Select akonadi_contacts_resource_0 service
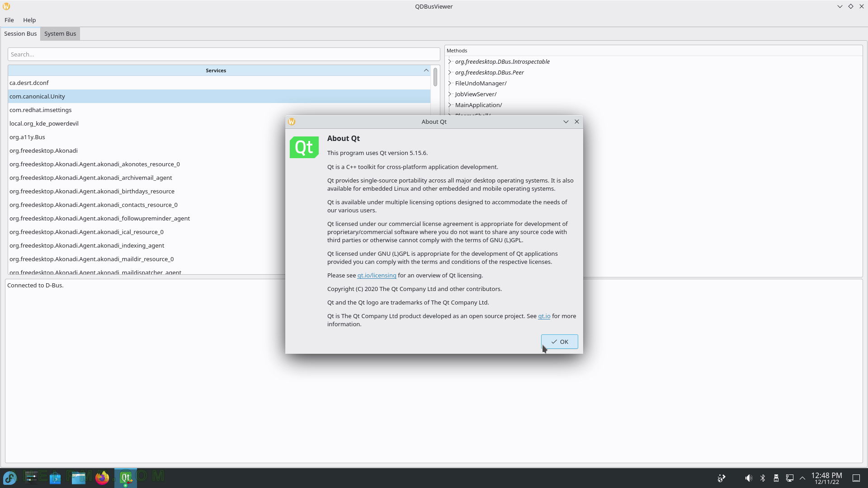The width and height of the screenshot is (868, 488). (147, 205)
